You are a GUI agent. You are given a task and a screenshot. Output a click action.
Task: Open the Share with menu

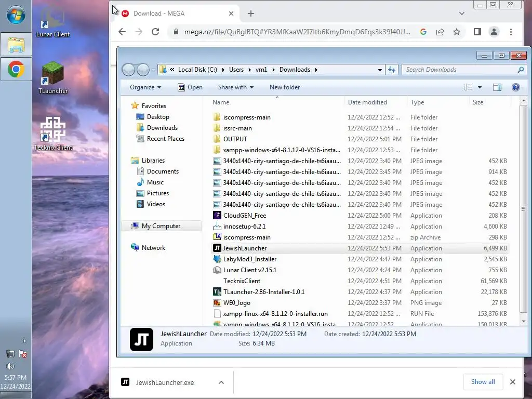click(236, 87)
